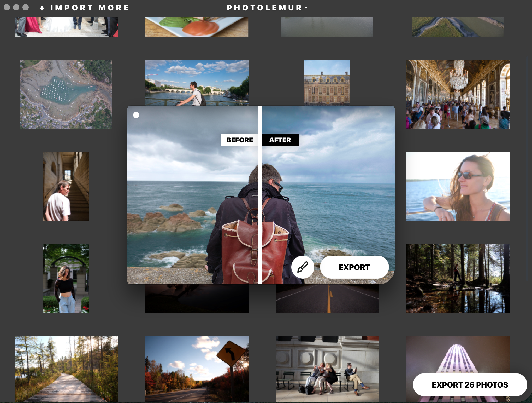The height and width of the screenshot is (403, 532).
Task: Click Import More button
Action: [x=84, y=8]
